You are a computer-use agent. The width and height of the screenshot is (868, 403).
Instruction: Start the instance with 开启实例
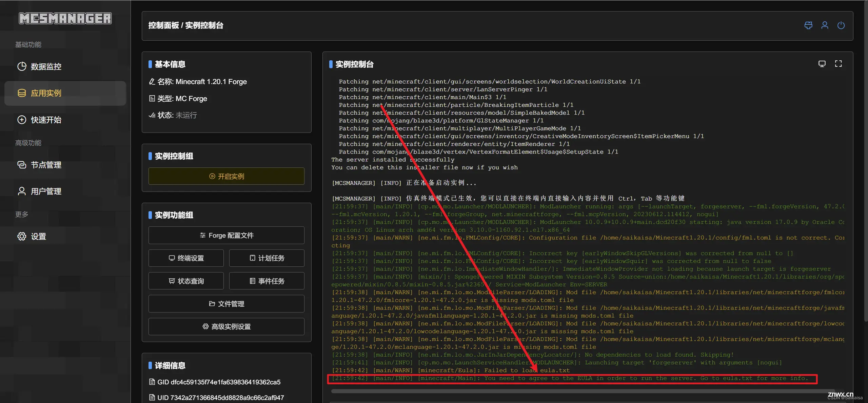[226, 176]
